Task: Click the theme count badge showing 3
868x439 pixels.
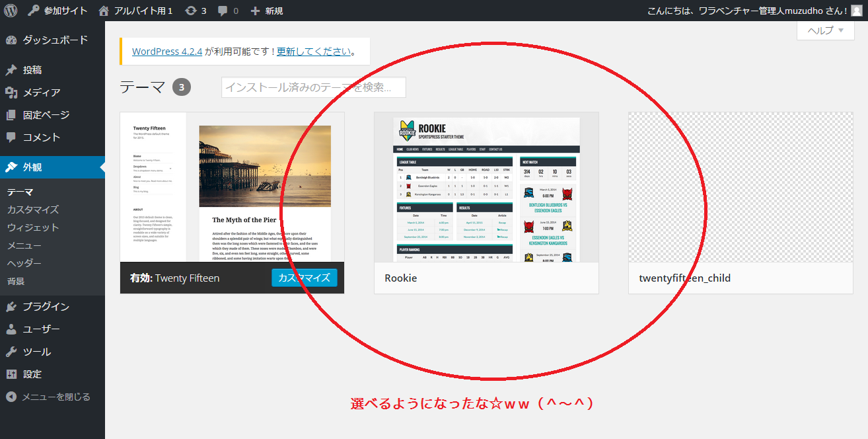Action: pyautogui.click(x=182, y=87)
